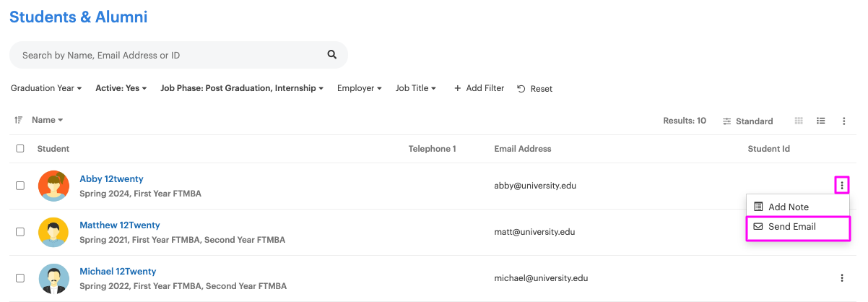Open the Job Phase filter dropdown

(242, 88)
